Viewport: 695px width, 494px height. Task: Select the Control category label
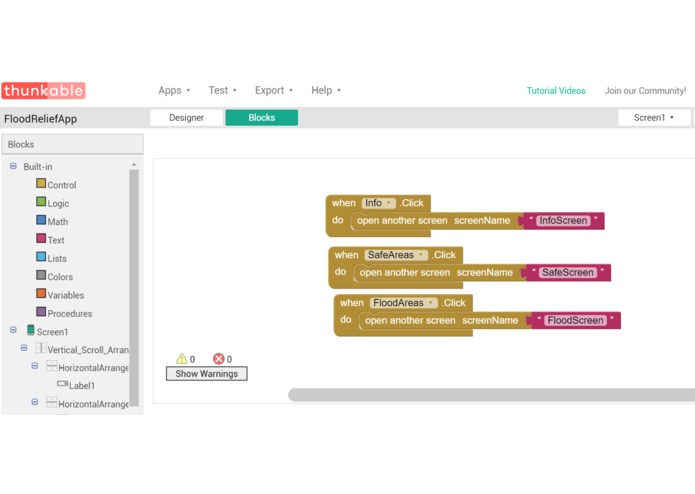pos(62,185)
